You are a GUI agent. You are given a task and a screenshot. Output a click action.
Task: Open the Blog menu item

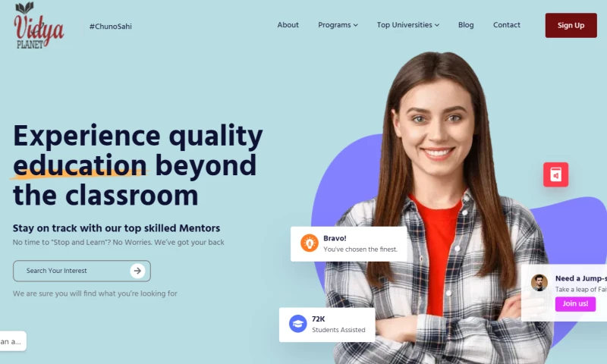tap(466, 25)
